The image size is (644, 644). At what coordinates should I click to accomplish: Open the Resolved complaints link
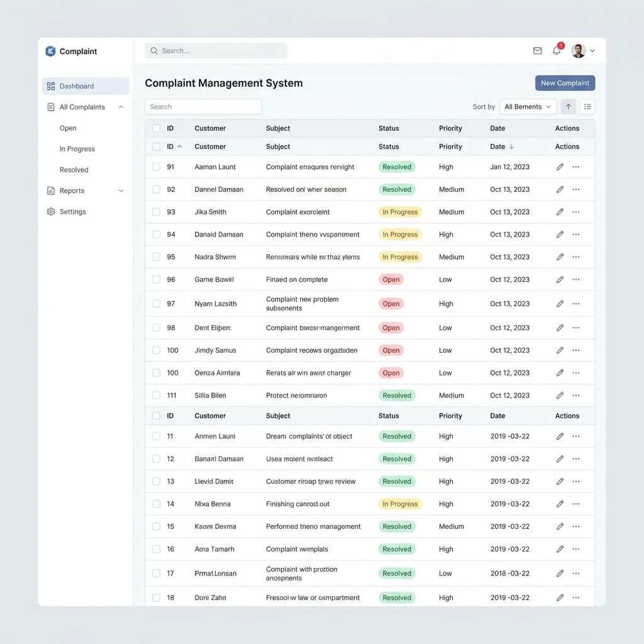(x=74, y=169)
